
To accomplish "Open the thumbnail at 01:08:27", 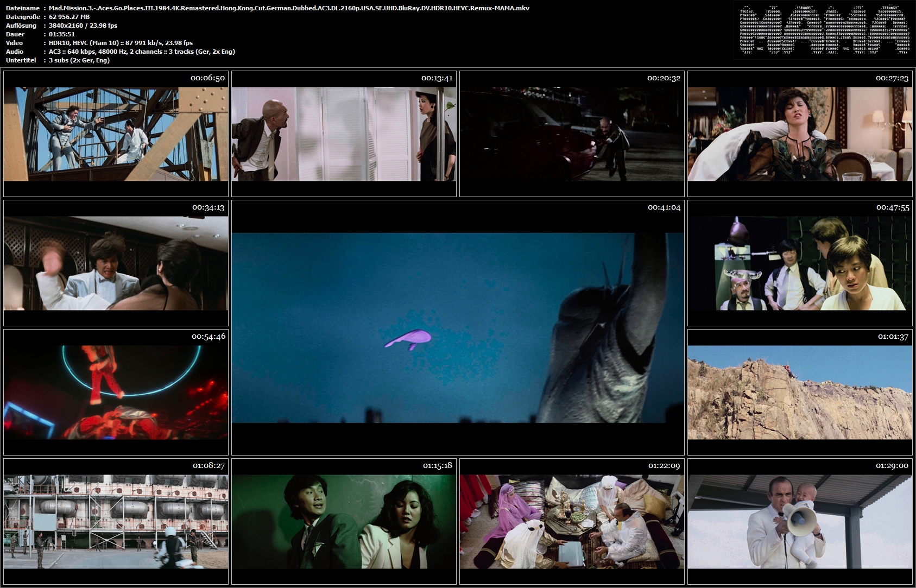I will (116, 521).
